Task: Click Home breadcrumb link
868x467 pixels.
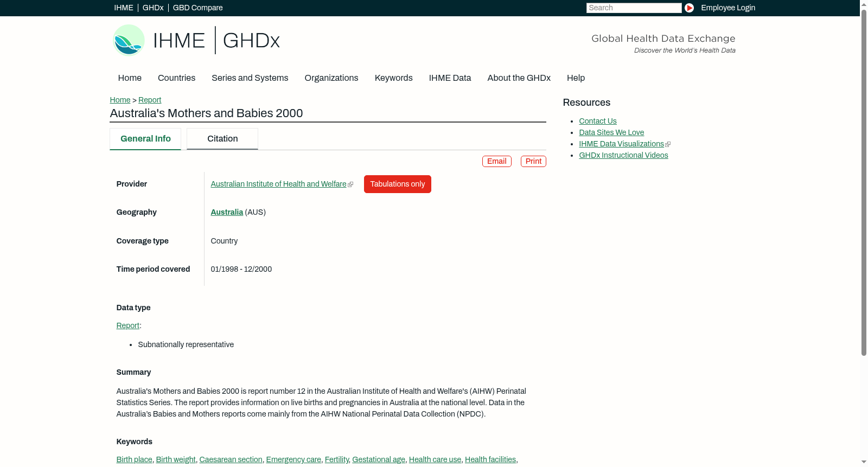Action: (x=120, y=100)
